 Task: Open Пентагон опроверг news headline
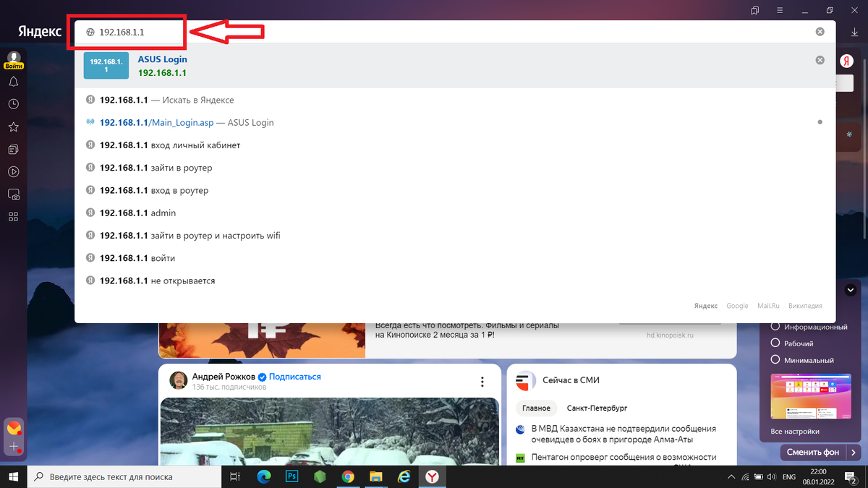tap(624, 457)
